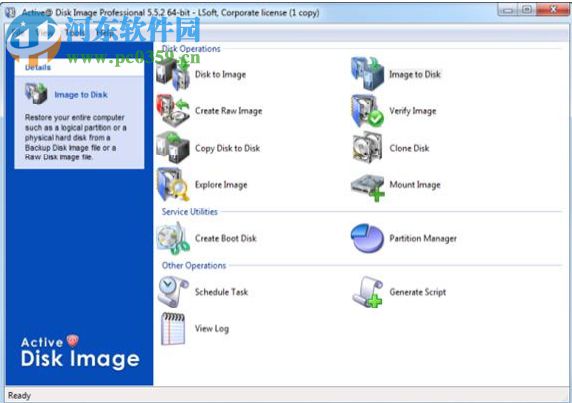Open the Create Boot Disk icon
Screen dimensions: 572x403
click(173, 238)
